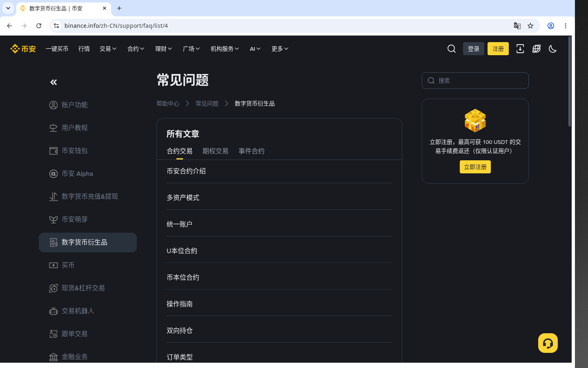Image resolution: width=588 pixels, height=368 pixels.
Task: Click the 立即注册 button
Action: [475, 167]
